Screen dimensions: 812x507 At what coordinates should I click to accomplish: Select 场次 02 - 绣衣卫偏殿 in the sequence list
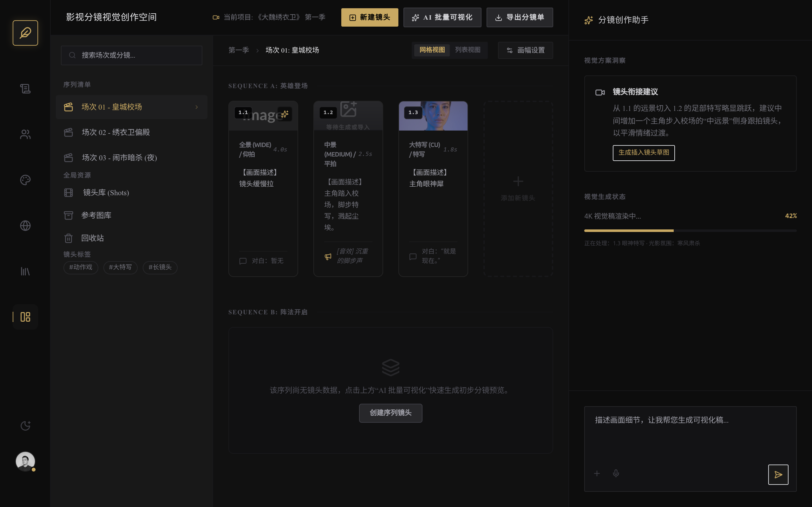(116, 132)
